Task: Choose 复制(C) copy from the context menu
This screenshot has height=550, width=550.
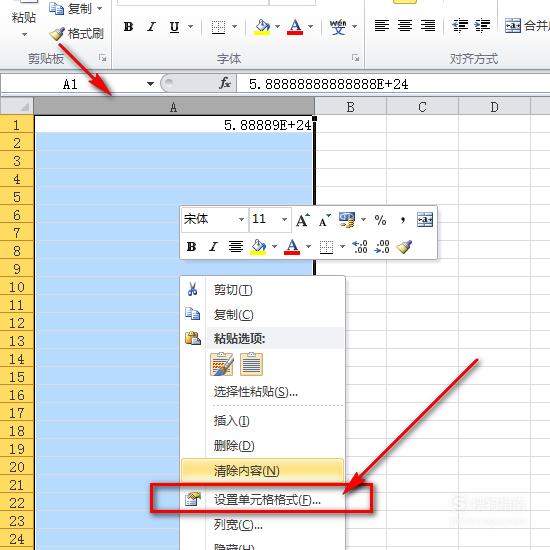Action: [x=263, y=314]
